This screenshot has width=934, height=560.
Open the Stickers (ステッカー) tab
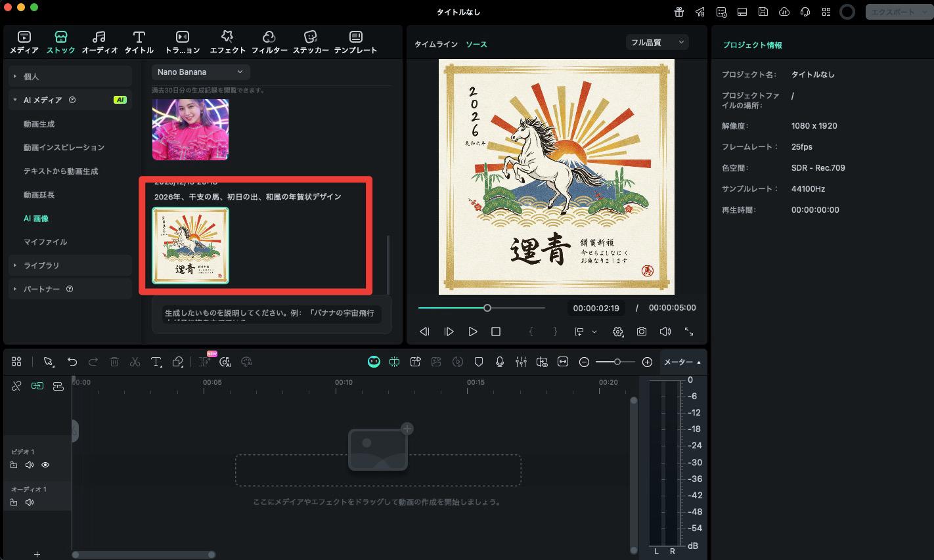311,42
